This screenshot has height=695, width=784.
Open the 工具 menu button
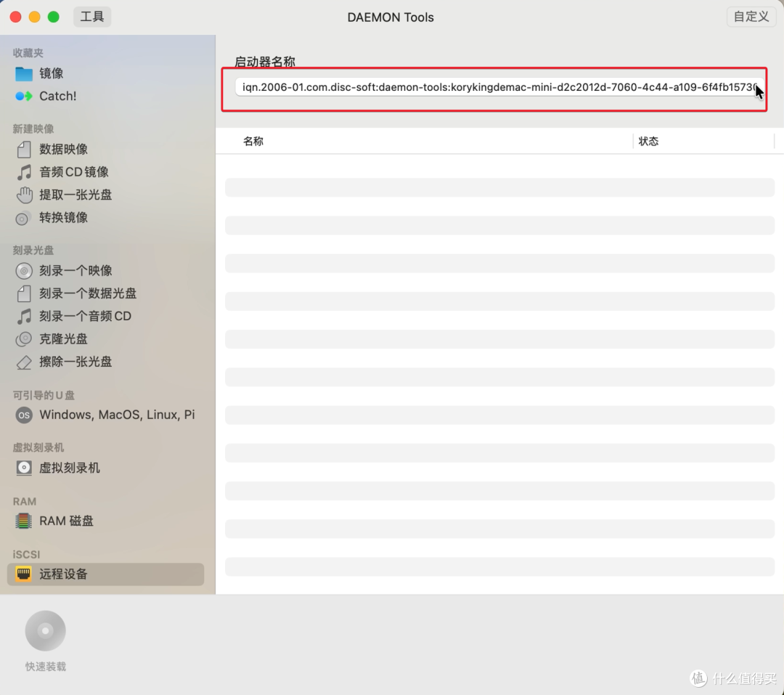92,17
